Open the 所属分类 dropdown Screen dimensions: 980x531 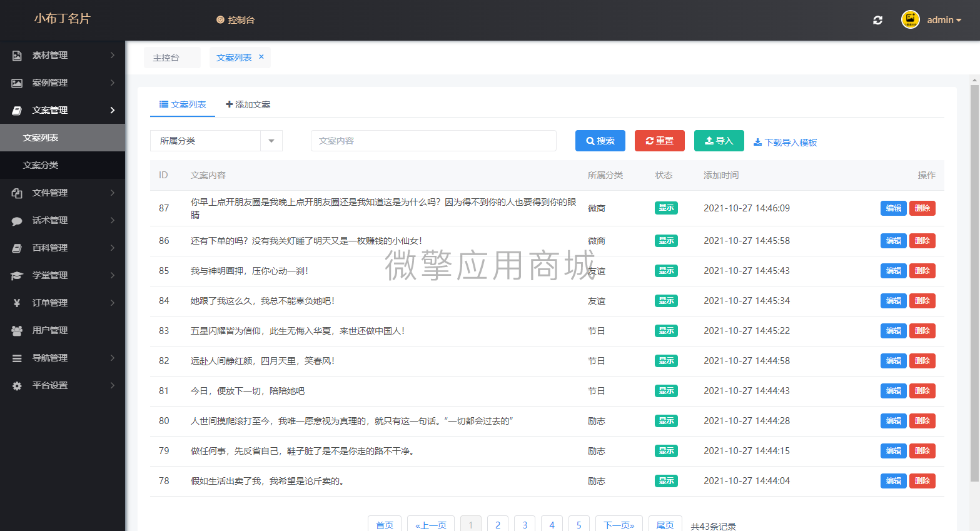pyautogui.click(x=216, y=141)
